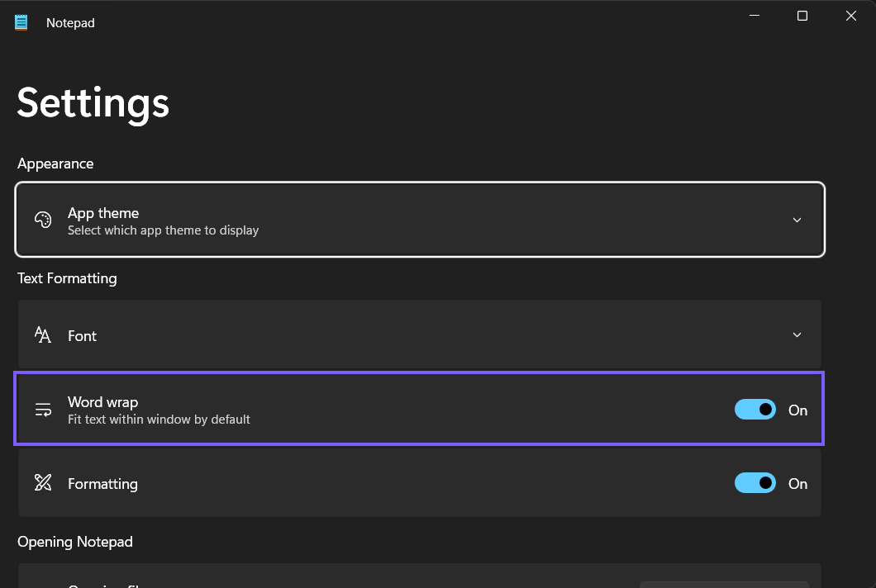Click the Word wrap lines icon

(43, 410)
